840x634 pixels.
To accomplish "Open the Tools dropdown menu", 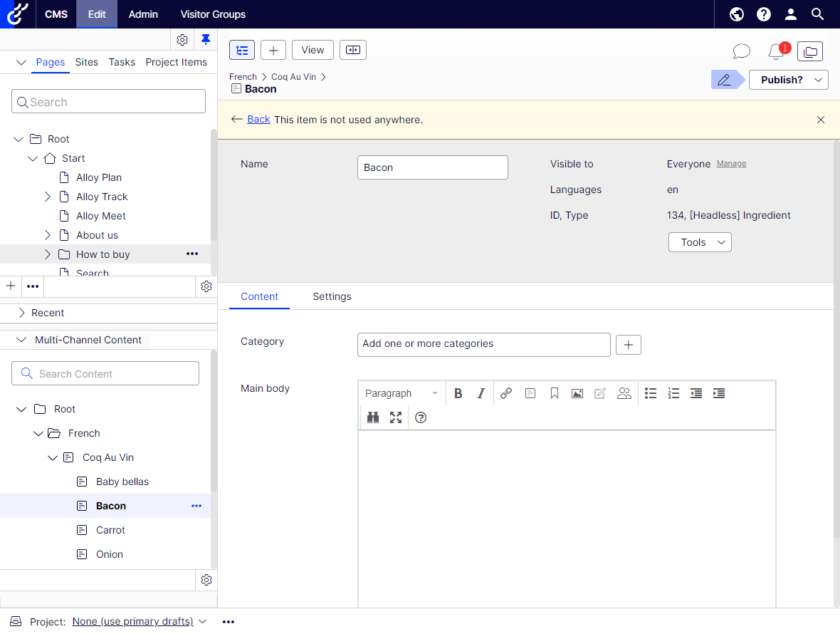I will (700, 242).
